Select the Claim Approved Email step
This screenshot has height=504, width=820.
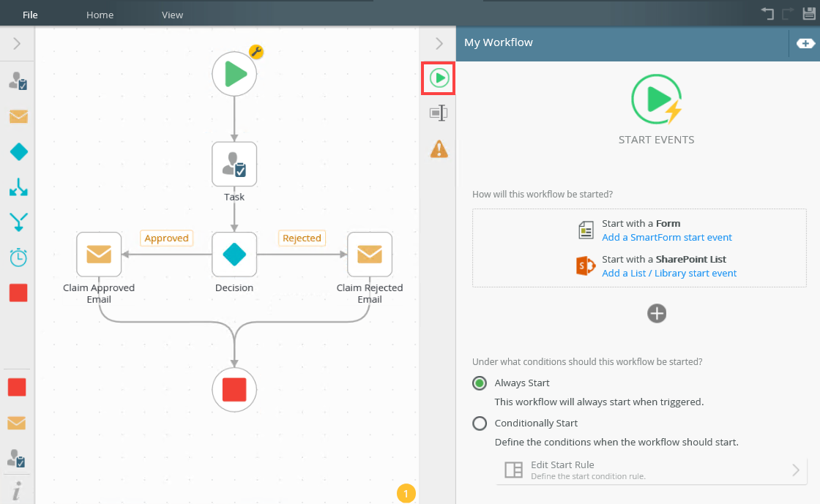click(99, 255)
